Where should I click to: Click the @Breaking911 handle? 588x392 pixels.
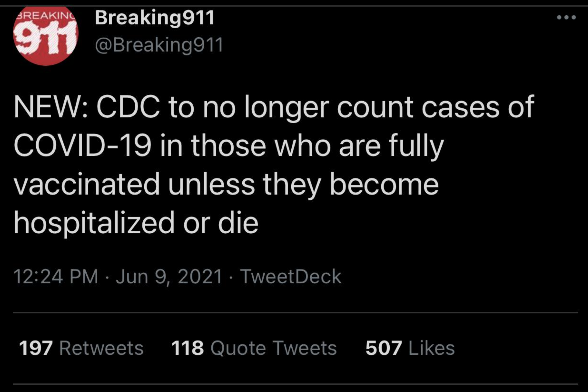pos(159,45)
